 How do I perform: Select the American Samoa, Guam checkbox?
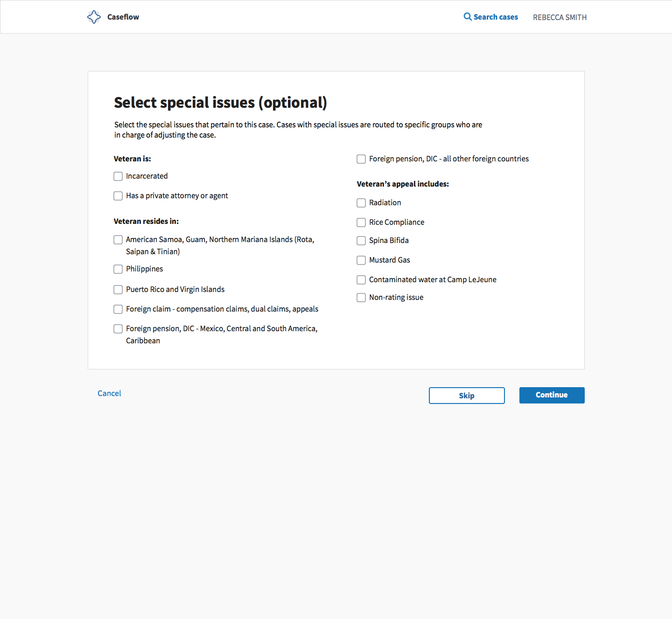click(118, 240)
